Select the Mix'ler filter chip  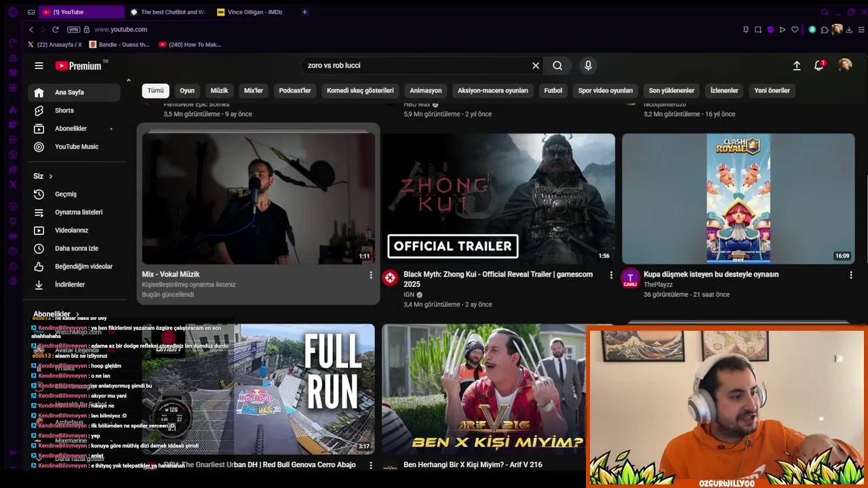tap(253, 90)
